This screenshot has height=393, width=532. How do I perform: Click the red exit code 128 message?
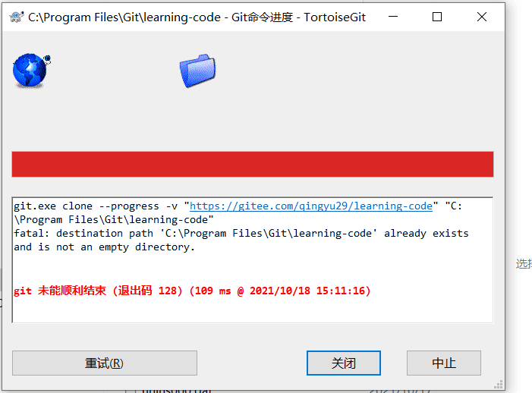tap(192, 291)
